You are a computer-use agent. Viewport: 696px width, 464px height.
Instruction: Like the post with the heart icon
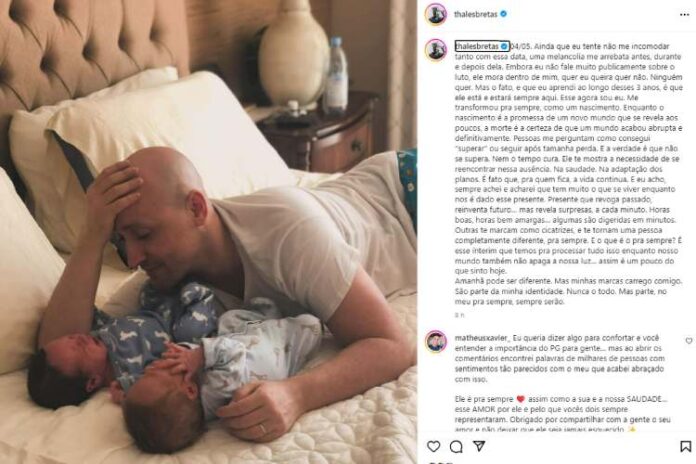(x=434, y=446)
